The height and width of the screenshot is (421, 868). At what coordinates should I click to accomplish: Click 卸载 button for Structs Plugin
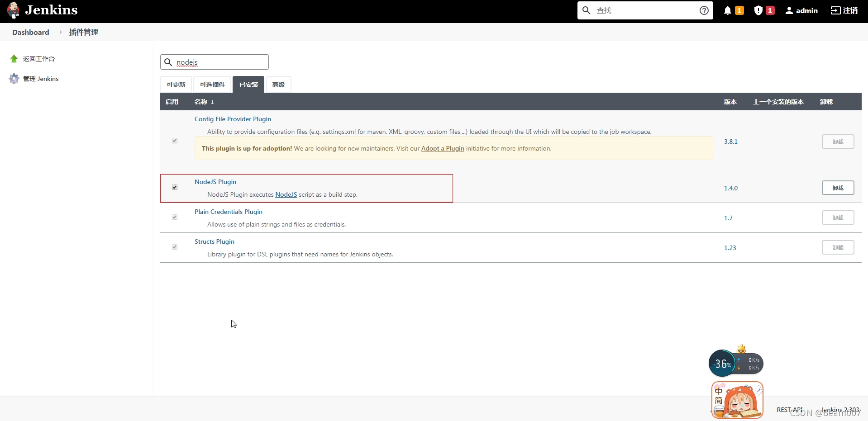(838, 247)
